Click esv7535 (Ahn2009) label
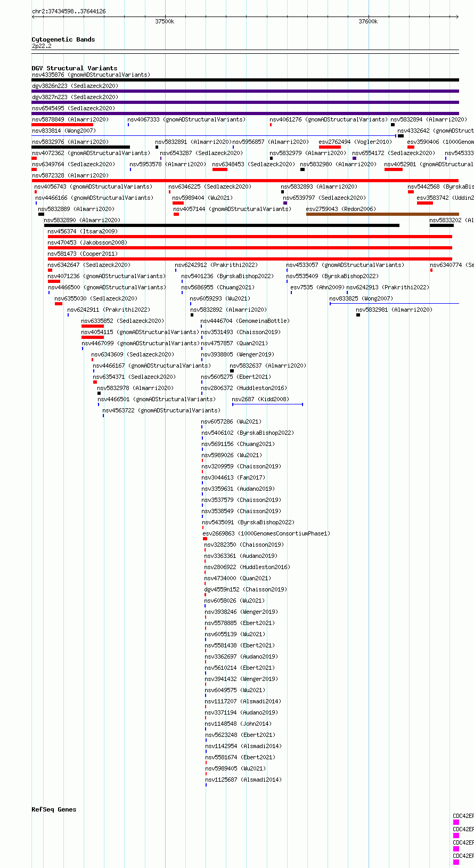Image resolution: width=474 pixels, height=868 pixels. [317, 287]
